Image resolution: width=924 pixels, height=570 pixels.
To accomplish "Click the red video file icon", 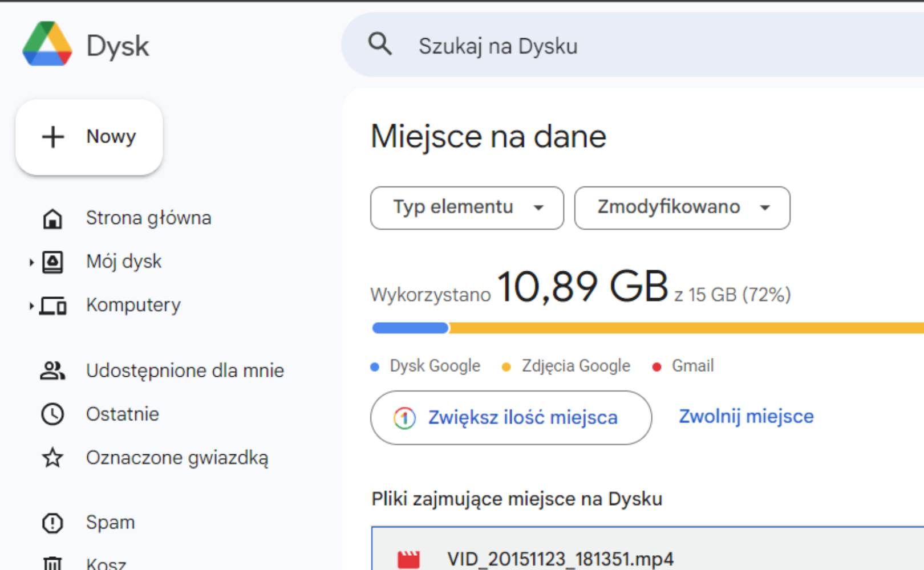I will coord(408,560).
